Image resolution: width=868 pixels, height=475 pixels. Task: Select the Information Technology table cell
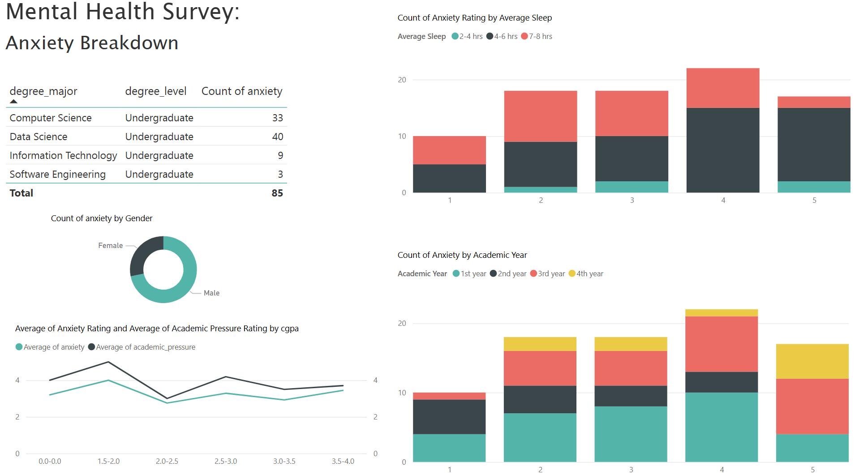pyautogui.click(x=63, y=155)
